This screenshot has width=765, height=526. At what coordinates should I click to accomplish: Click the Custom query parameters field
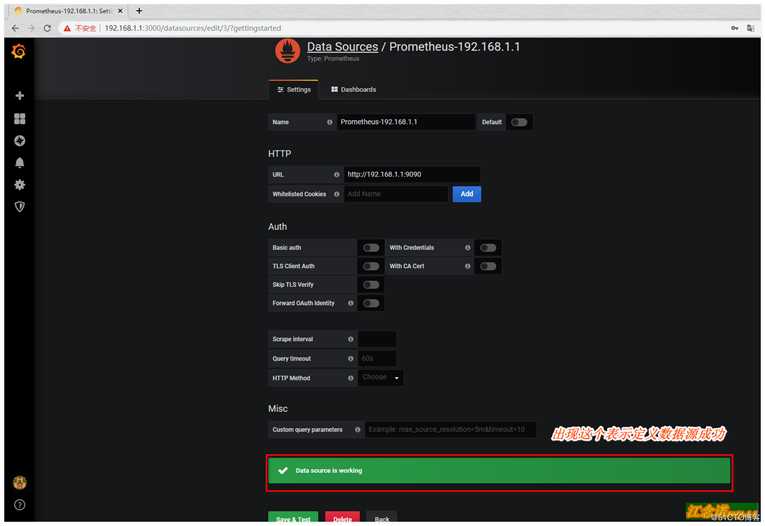(450, 429)
